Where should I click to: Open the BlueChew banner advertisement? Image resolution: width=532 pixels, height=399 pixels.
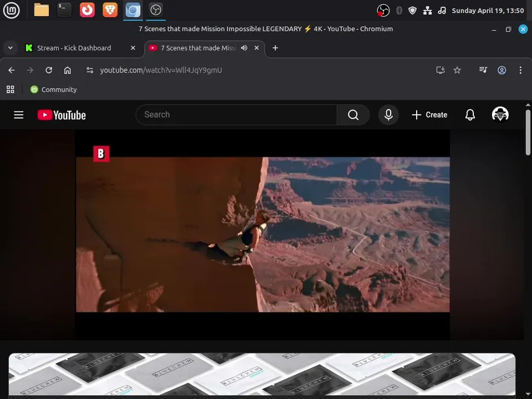(262, 375)
